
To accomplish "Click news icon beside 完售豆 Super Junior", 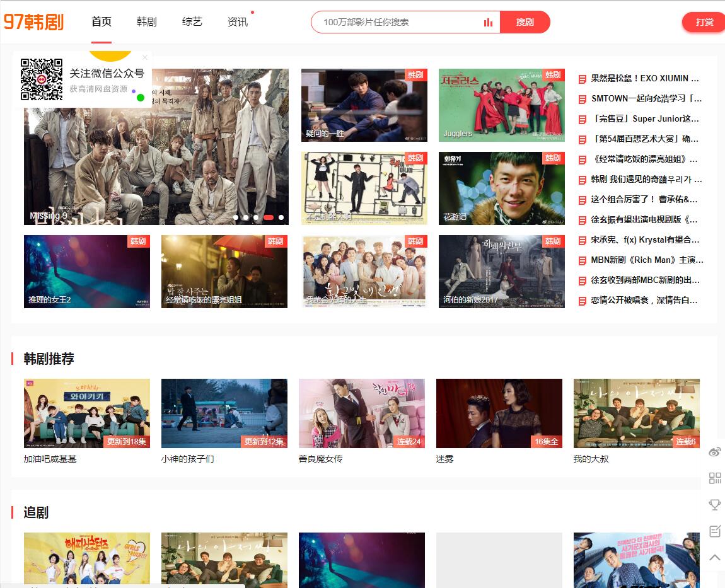I will point(583,120).
